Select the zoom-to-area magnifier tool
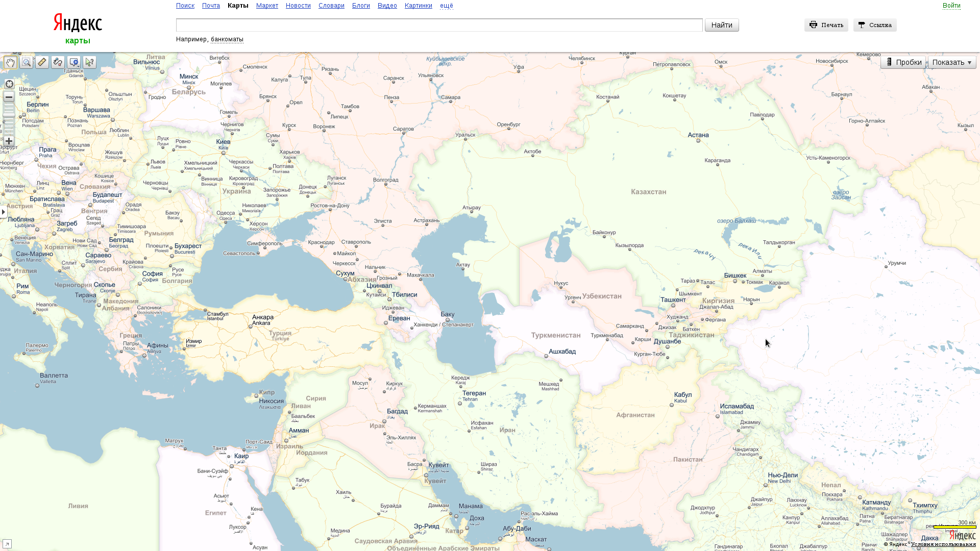The height and width of the screenshot is (551, 980). (27, 62)
